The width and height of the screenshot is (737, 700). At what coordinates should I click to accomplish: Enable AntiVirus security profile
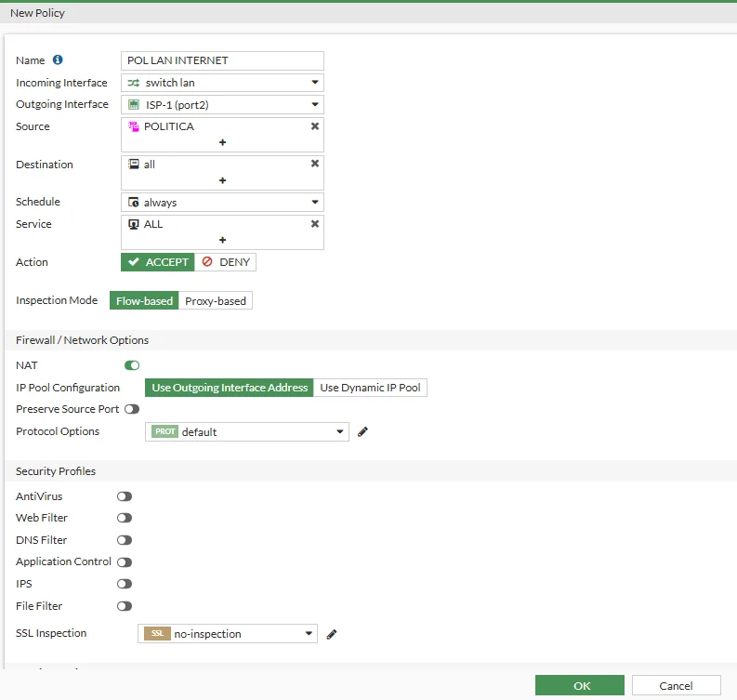tap(125, 496)
